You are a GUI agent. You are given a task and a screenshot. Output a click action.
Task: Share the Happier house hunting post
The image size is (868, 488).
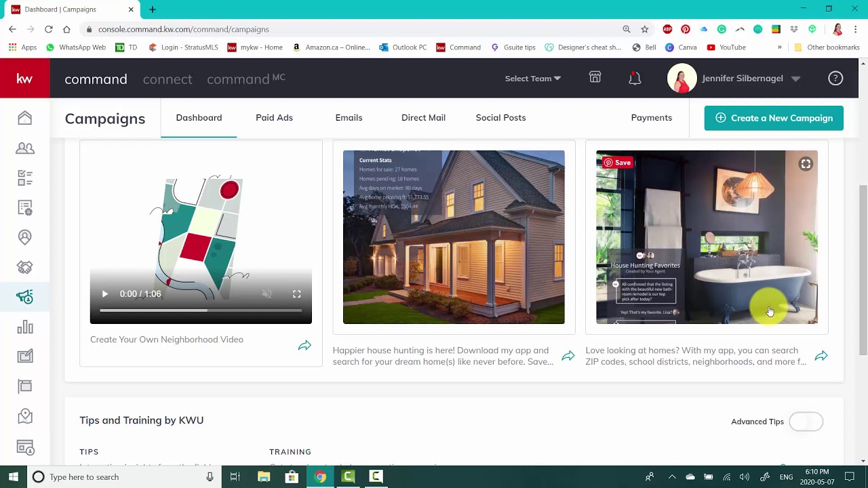(x=568, y=356)
